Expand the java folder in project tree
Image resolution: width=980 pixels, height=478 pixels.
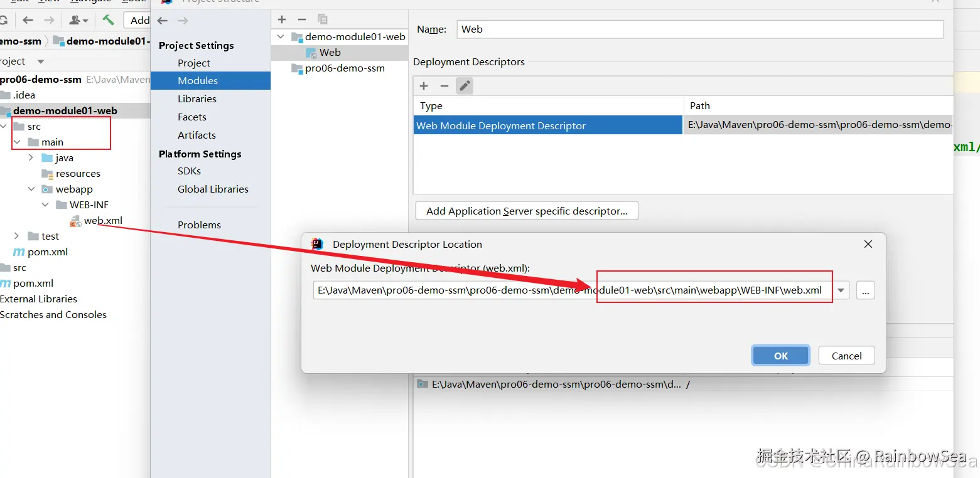pyautogui.click(x=31, y=158)
